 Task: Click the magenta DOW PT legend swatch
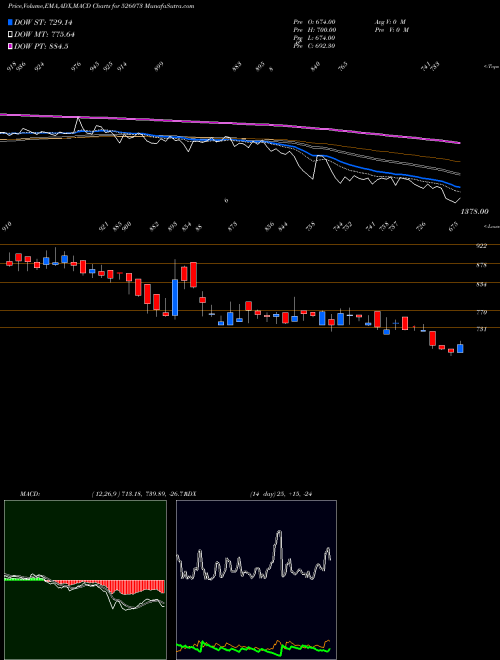[x=11, y=46]
